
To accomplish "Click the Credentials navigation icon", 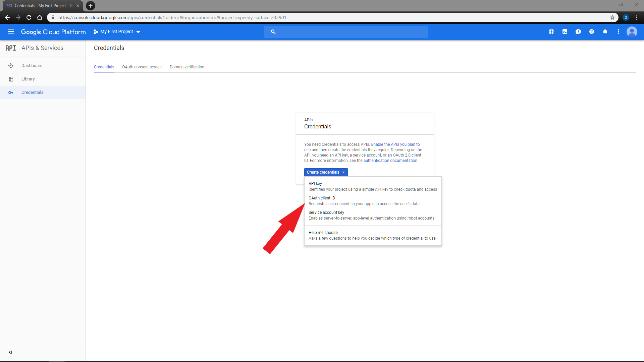I will tap(11, 93).
